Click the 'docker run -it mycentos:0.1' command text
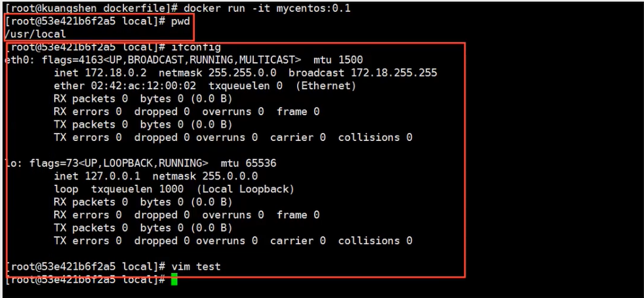The image size is (644, 298). [x=267, y=9]
